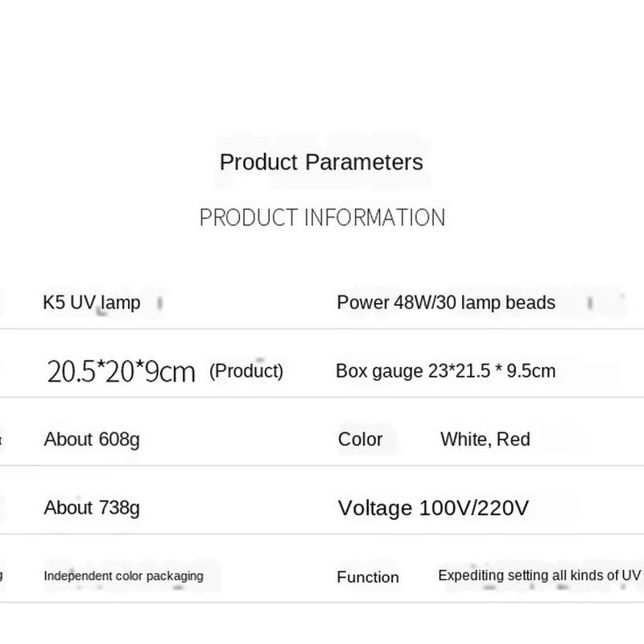Click the "(Product)" note in parentheses
The width and height of the screenshot is (644, 644).
click(246, 371)
